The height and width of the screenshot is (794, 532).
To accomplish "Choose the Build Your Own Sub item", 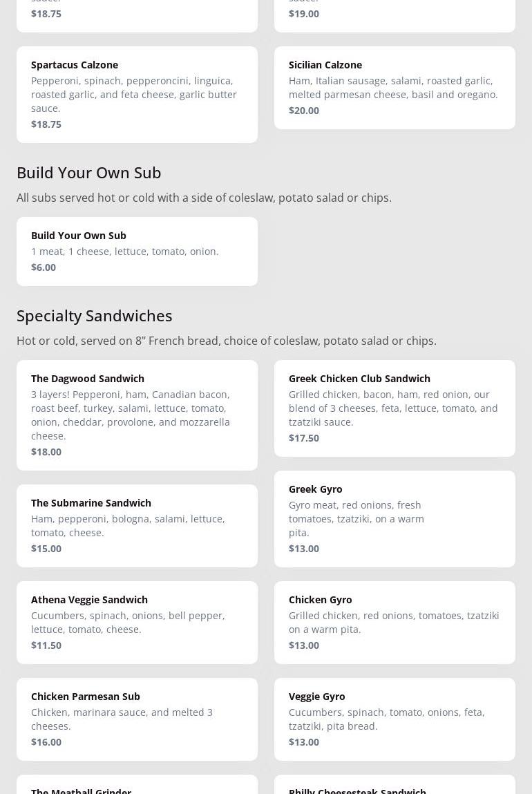I will (137, 251).
